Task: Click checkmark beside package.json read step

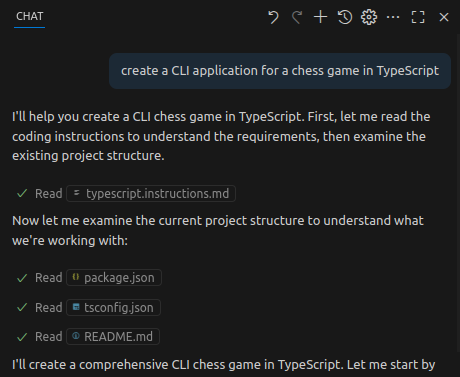Action: pyautogui.click(x=22, y=278)
